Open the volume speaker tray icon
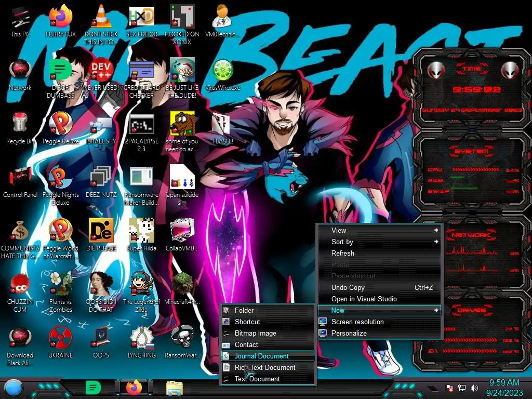The height and width of the screenshot is (399, 532). (x=474, y=388)
